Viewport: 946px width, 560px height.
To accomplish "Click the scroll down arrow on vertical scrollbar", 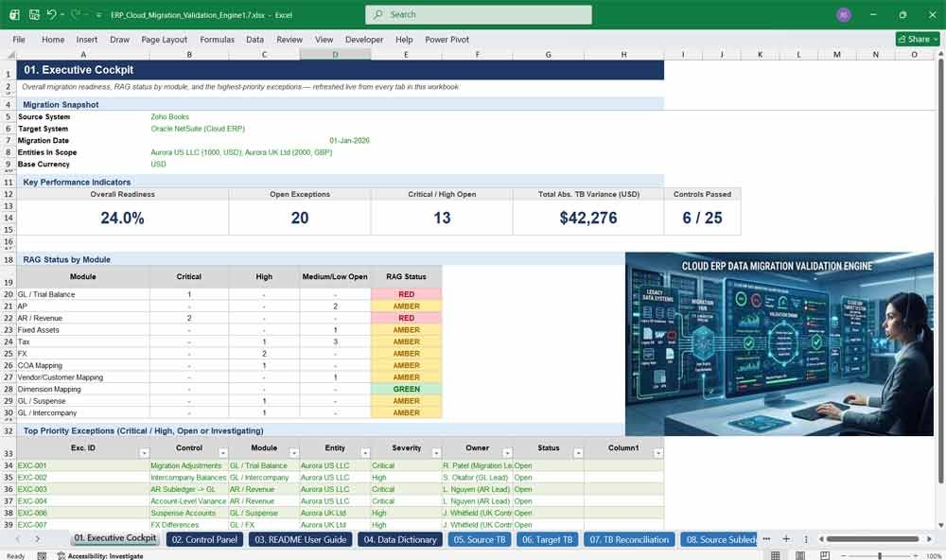I will pos(940,526).
